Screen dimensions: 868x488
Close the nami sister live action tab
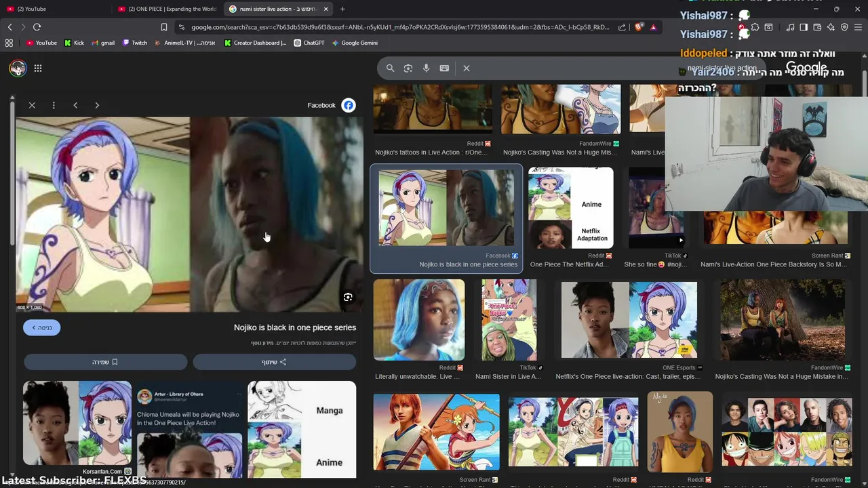(325, 9)
